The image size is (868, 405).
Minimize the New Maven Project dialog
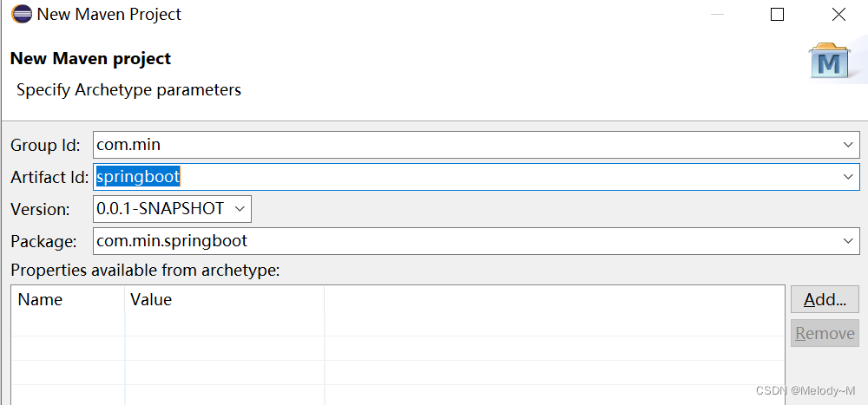[717, 15]
